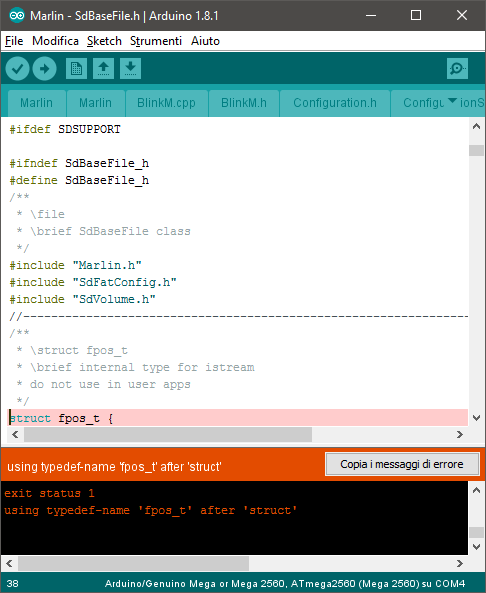The image size is (486, 593).
Task: Open a sketch with the up-arrow icon
Action: click(x=104, y=68)
